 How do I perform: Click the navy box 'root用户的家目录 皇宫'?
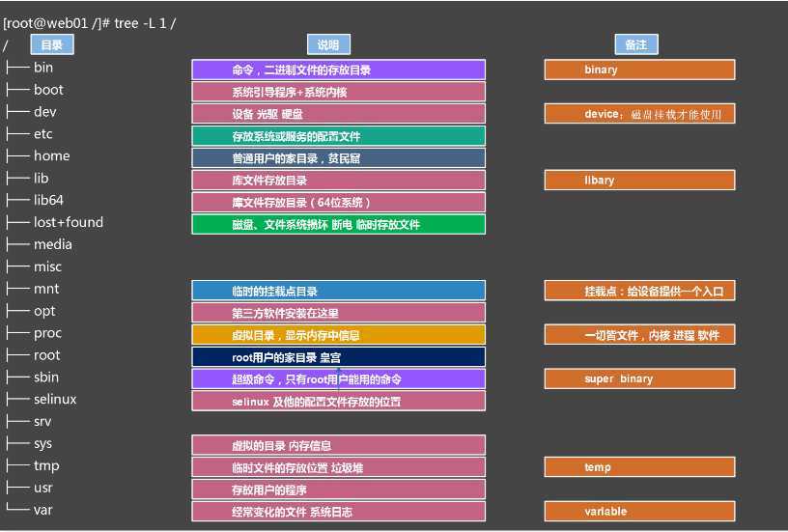point(338,357)
